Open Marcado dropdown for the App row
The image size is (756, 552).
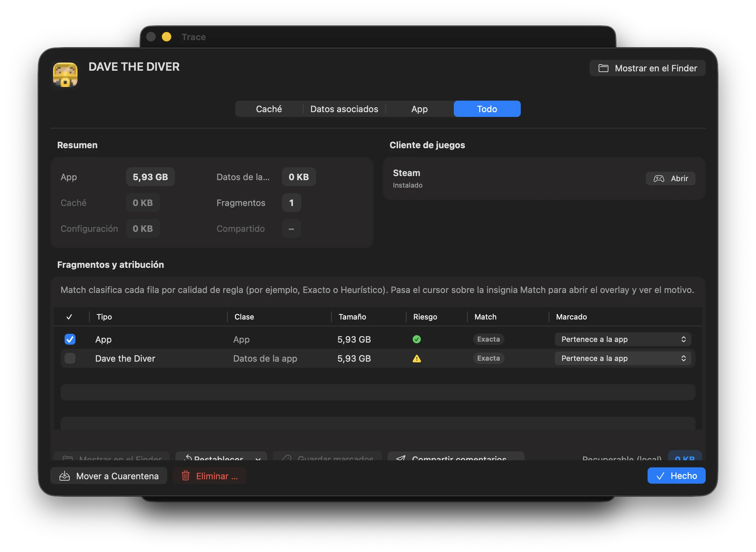coord(623,339)
